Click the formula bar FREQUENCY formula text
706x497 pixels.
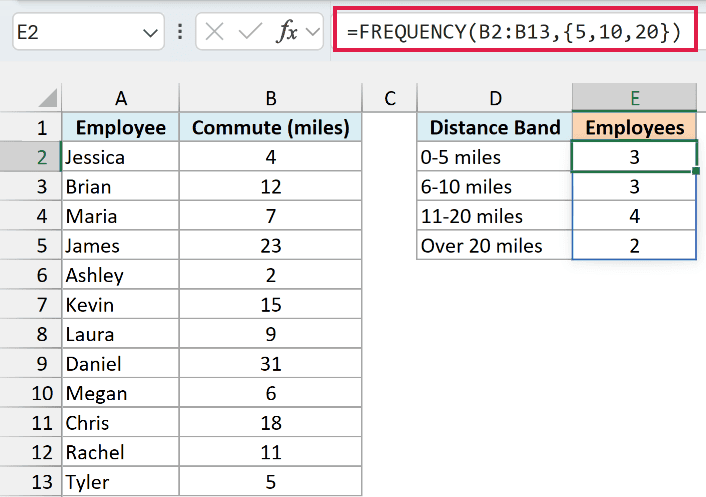click(x=514, y=32)
